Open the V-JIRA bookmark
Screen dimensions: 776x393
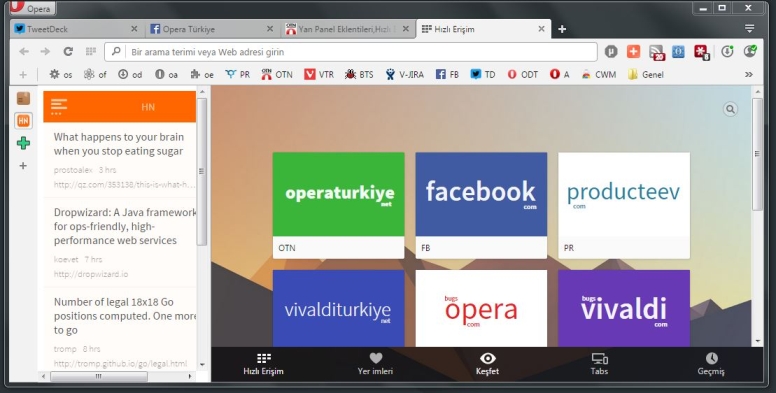coord(404,75)
